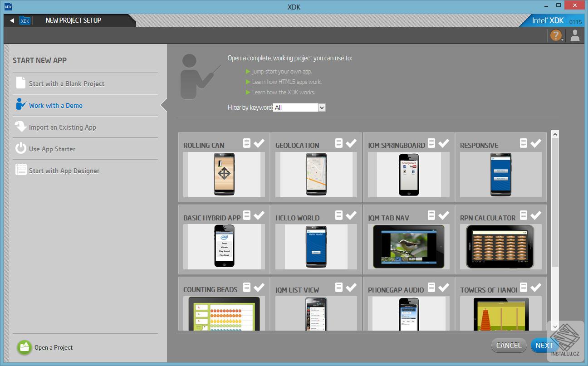Viewport: 588px width, 366px height.
Task: Click the demo list vertical scrollbar thumb
Action: click(x=555, y=203)
